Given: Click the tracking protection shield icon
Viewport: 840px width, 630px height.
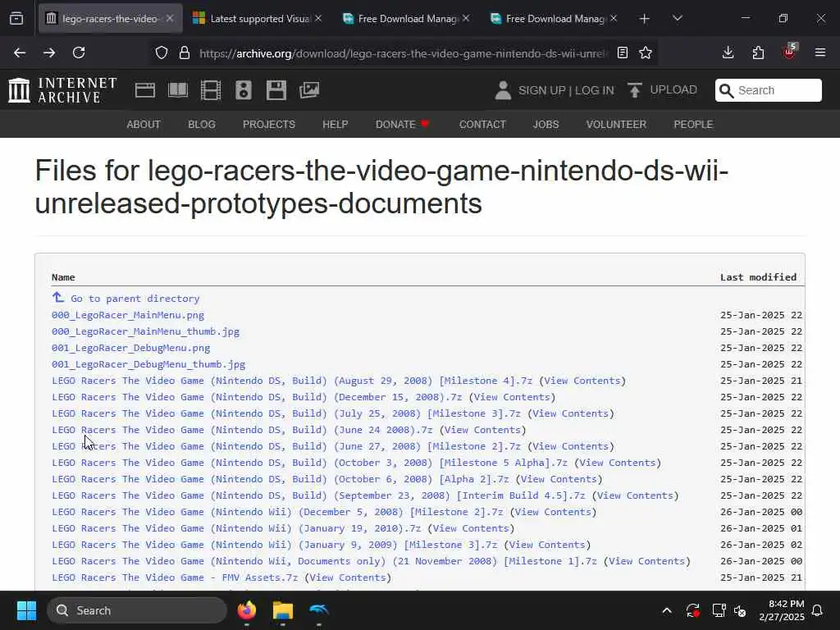Looking at the screenshot, I should point(162,52).
